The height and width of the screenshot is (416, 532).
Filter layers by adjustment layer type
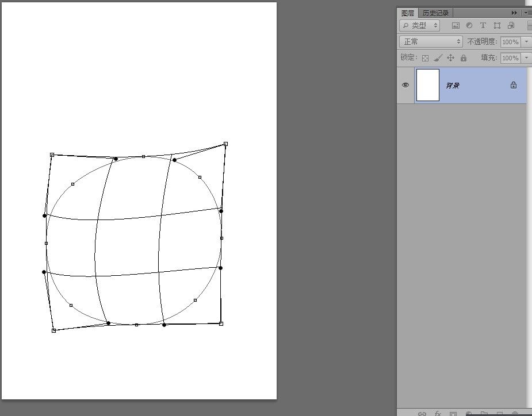(469, 25)
